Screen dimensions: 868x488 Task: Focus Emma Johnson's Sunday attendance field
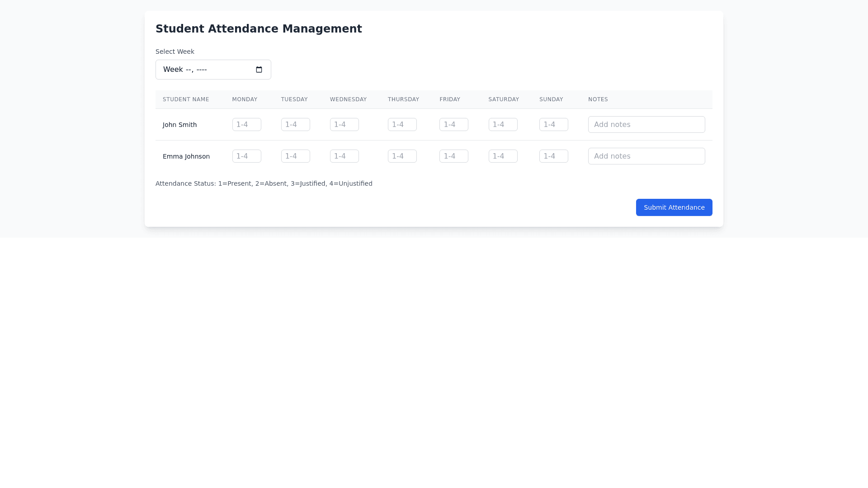(553, 156)
